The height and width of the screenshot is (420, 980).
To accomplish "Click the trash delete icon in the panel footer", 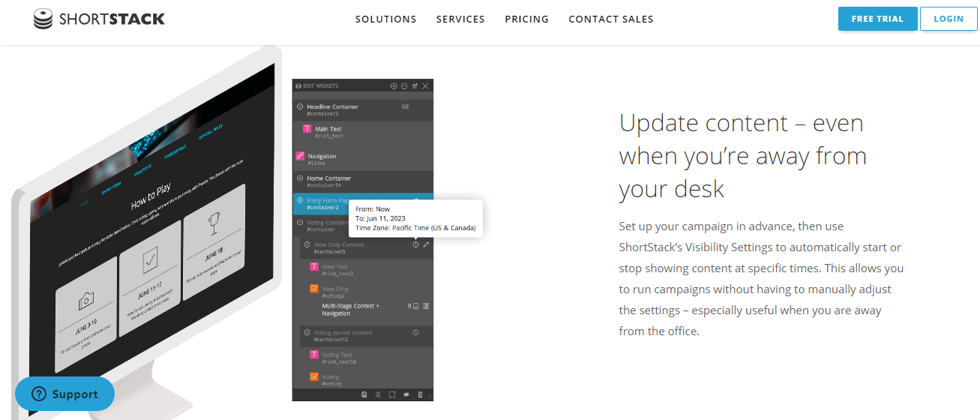I will [420, 394].
